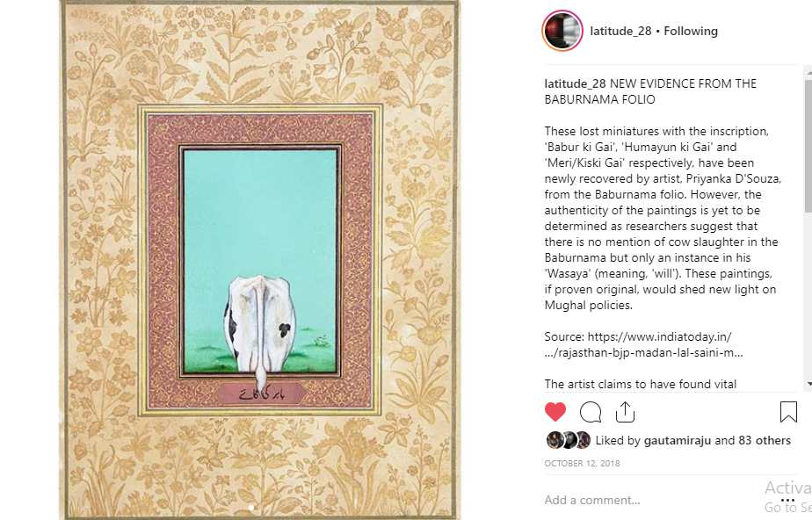Toggle the Following button
The height and width of the screenshot is (520, 812).
pos(691,31)
